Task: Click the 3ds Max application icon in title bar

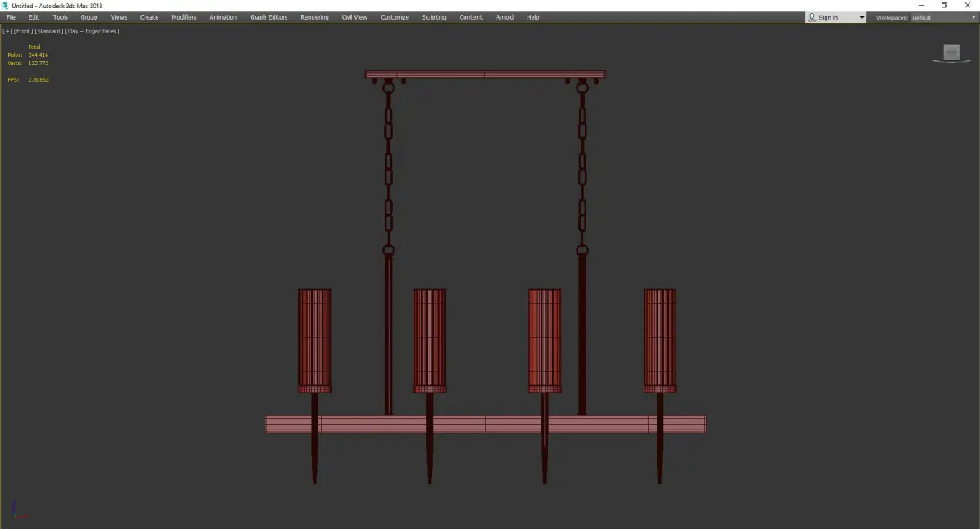Action: point(5,6)
